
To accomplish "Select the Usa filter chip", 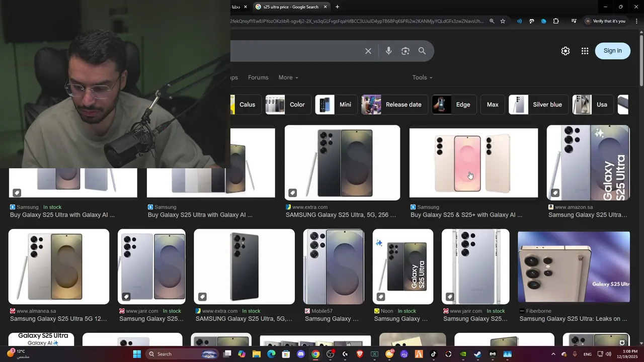I will [x=593, y=105].
